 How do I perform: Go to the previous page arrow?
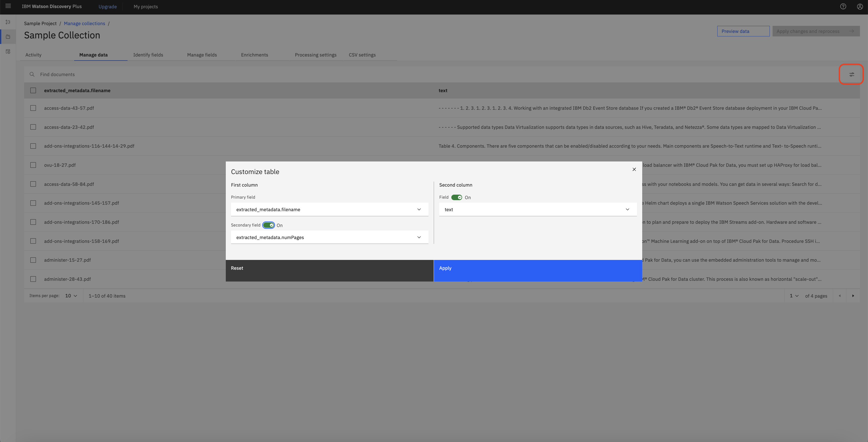[x=840, y=296]
